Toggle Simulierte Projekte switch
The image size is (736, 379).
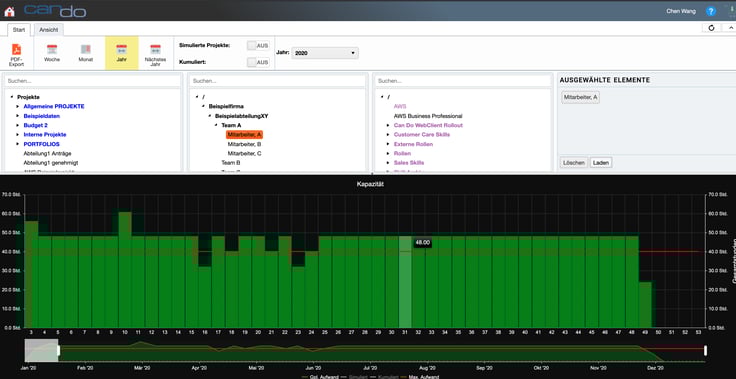pyautogui.click(x=258, y=46)
